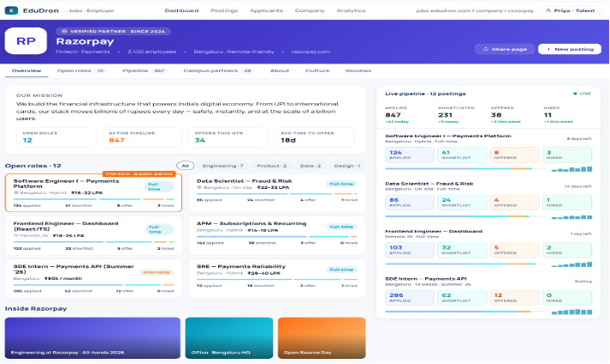The width and height of the screenshot is (610, 364).
Task: Click progress bar on Software Engineer I role card
Action: [94, 199]
